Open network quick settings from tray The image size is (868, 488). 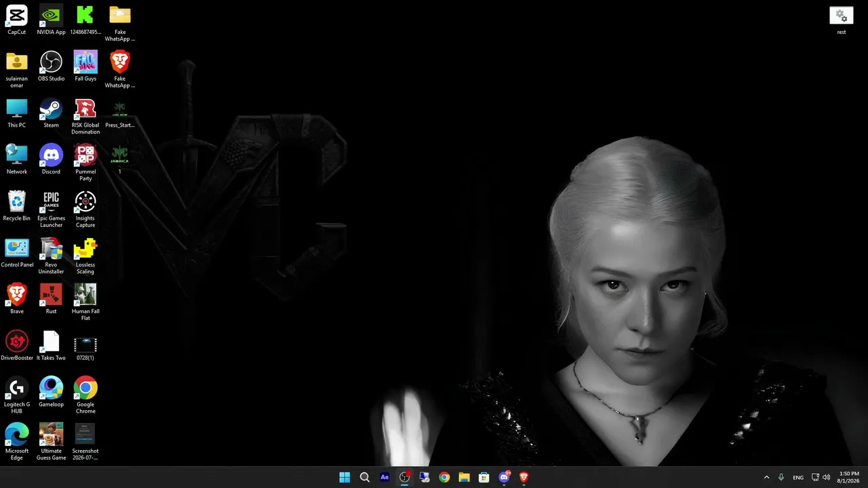815,477
